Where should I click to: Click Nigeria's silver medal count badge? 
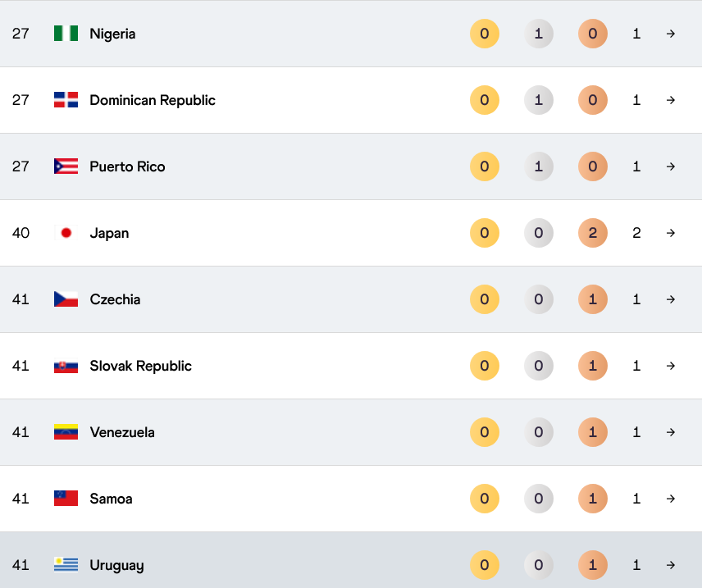click(538, 34)
